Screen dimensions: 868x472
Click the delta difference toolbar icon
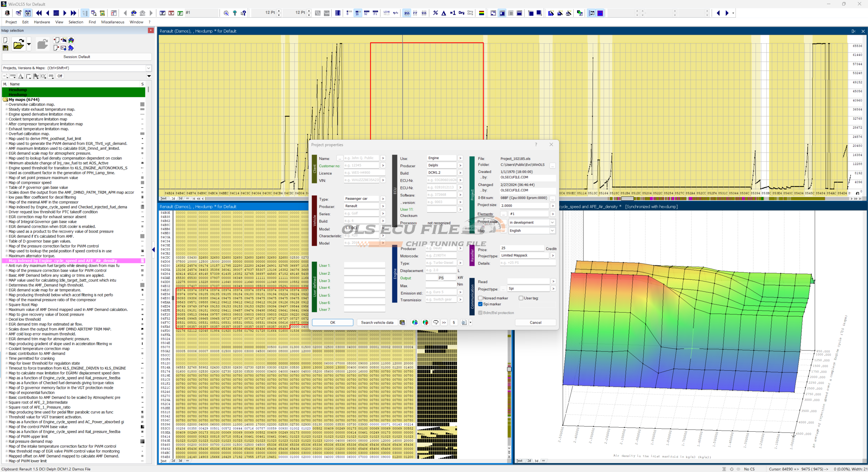pos(444,13)
